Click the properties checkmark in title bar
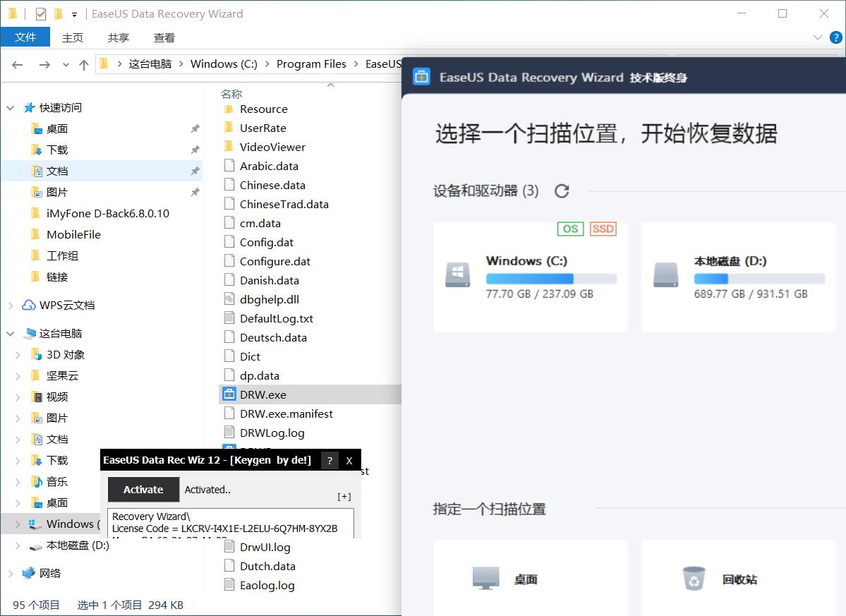This screenshot has width=846, height=616. pos(41,14)
